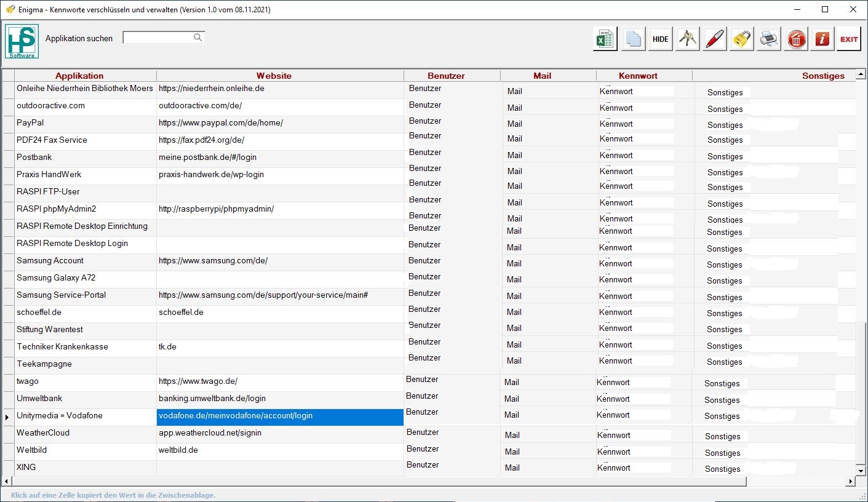Image resolution: width=868 pixels, height=502 pixels.
Task: Click the copy documents toolbar icon
Action: click(633, 39)
